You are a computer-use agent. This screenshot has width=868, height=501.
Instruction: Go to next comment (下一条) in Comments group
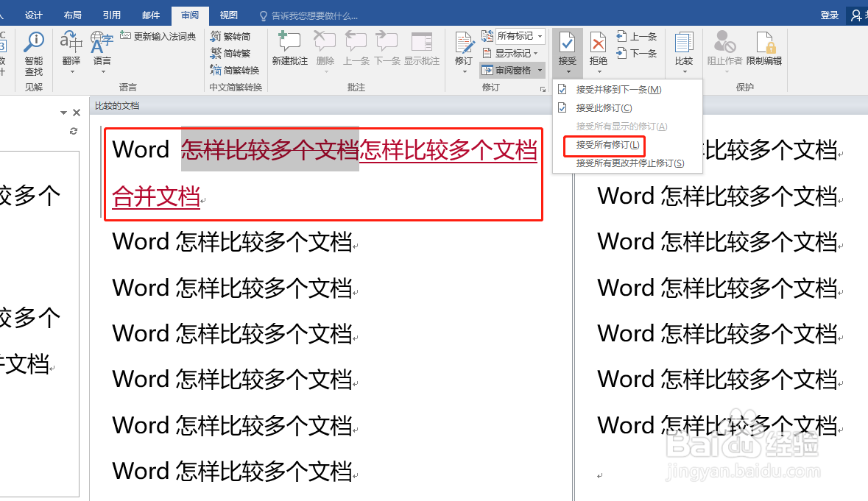(387, 49)
